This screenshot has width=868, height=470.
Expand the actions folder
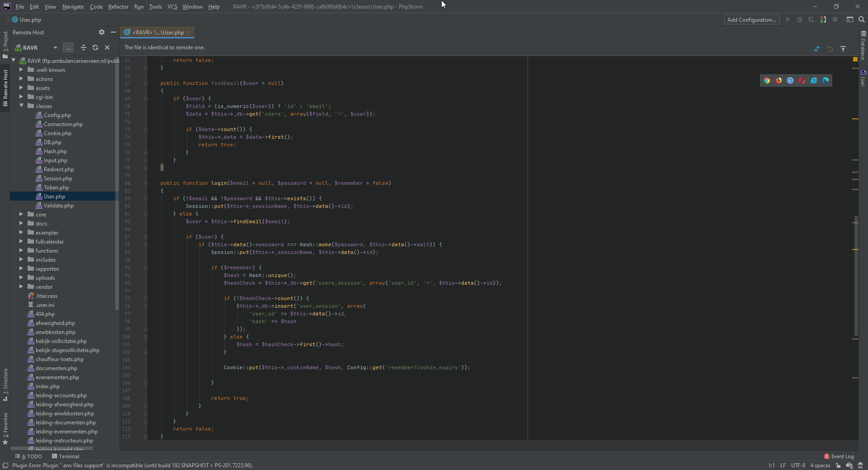pyautogui.click(x=21, y=79)
